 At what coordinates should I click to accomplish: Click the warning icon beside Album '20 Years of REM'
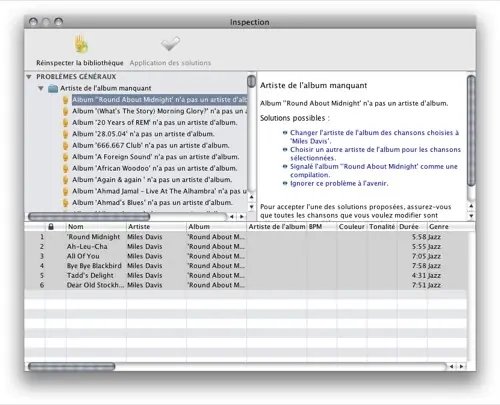65,122
